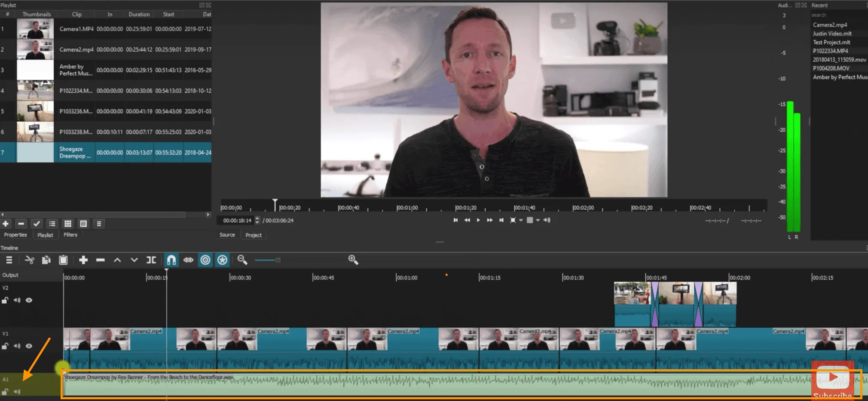Click the playlist update checkmark icon
The height and width of the screenshot is (401, 868).
pos(37,224)
